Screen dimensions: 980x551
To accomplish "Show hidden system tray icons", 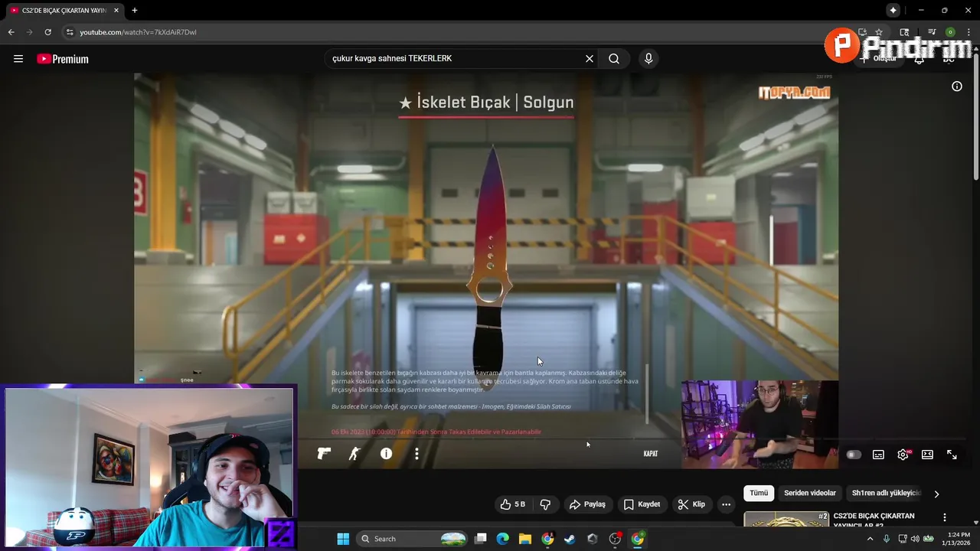I will (870, 539).
